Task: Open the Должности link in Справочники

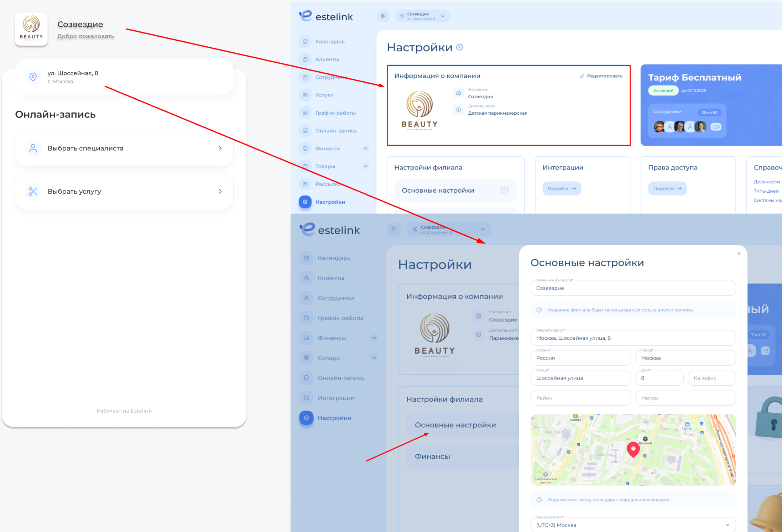Action: point(766,182)
